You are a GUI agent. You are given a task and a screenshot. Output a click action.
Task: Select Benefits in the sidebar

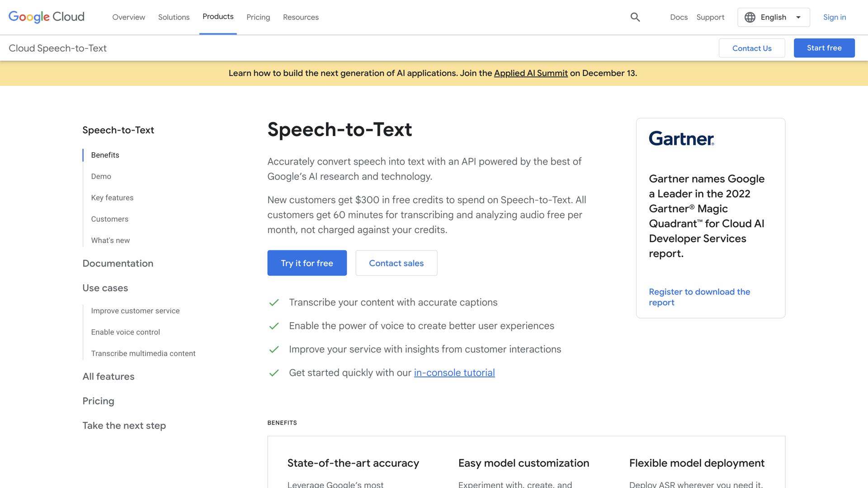105,155
